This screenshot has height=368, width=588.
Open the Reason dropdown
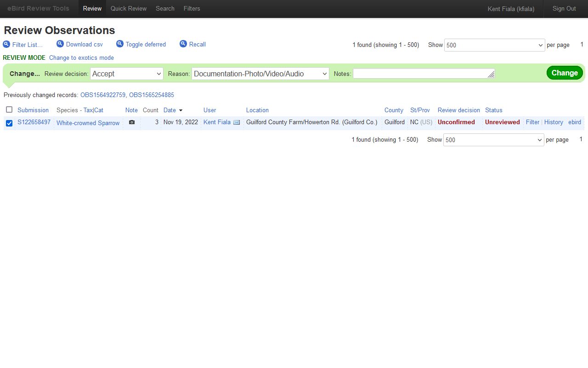click(x=260, y=74)
